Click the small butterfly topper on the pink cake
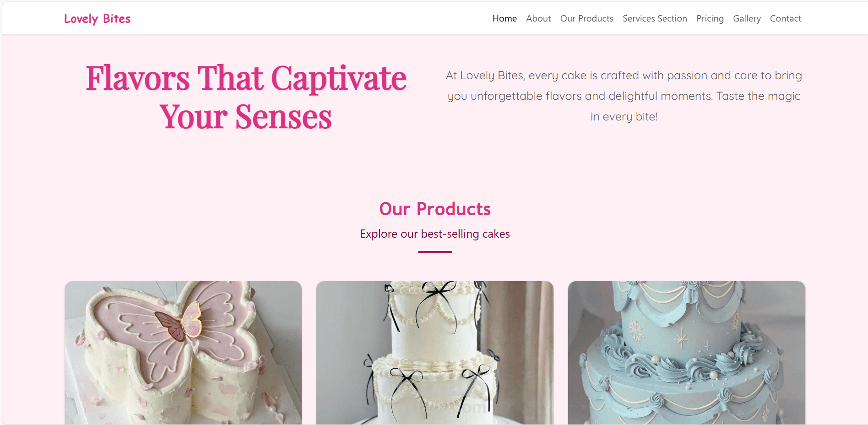This screenshot has width=868, height=425. pyautogui.click(x=179, y=322)
